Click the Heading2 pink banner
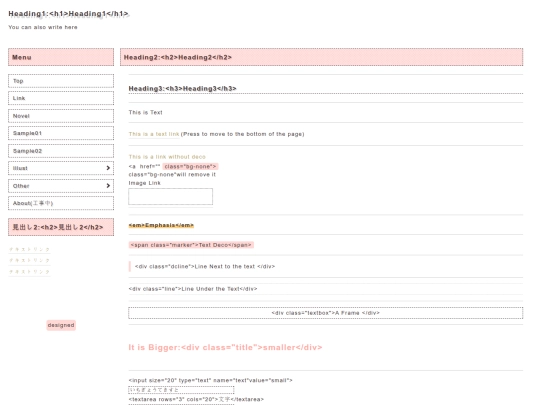 [321, 57]
